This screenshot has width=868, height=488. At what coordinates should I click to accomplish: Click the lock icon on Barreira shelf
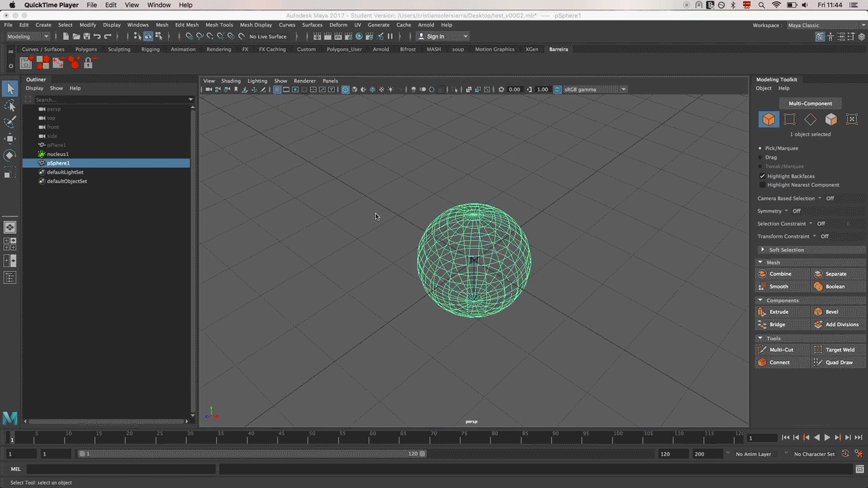tap(88, 63)
